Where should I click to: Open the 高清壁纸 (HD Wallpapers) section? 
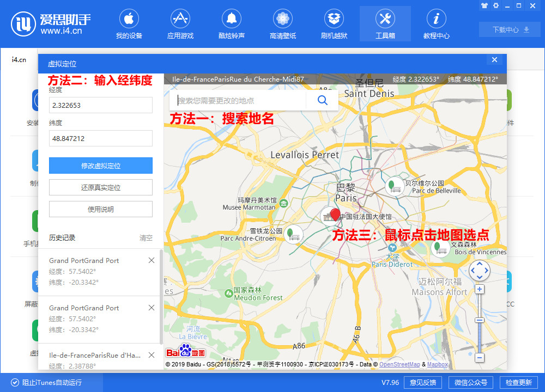(x=282, y=23)
